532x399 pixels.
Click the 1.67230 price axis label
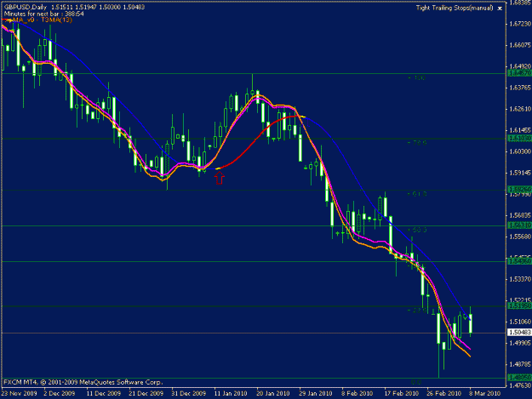[x=519, y=24]
